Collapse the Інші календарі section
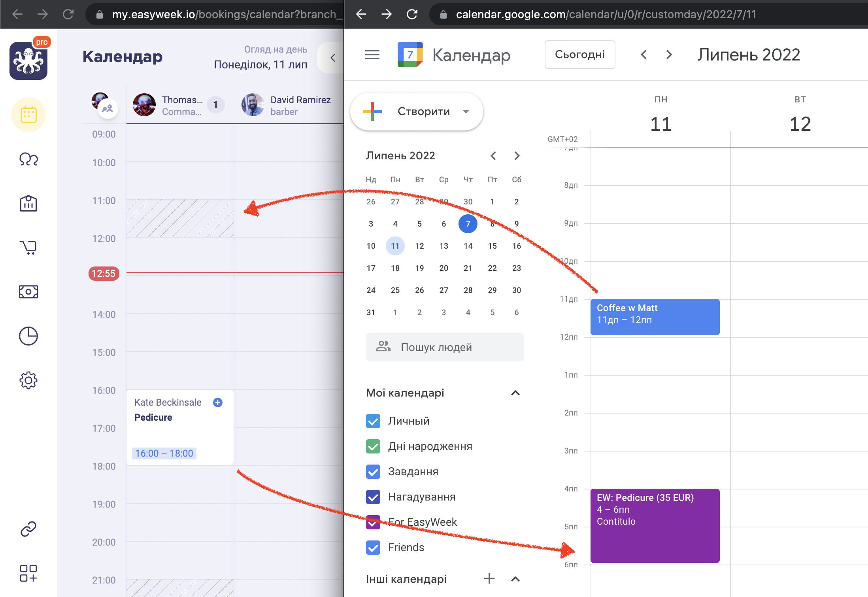The width and height of the screenshot is (868, 597). (x=515, y=579)
